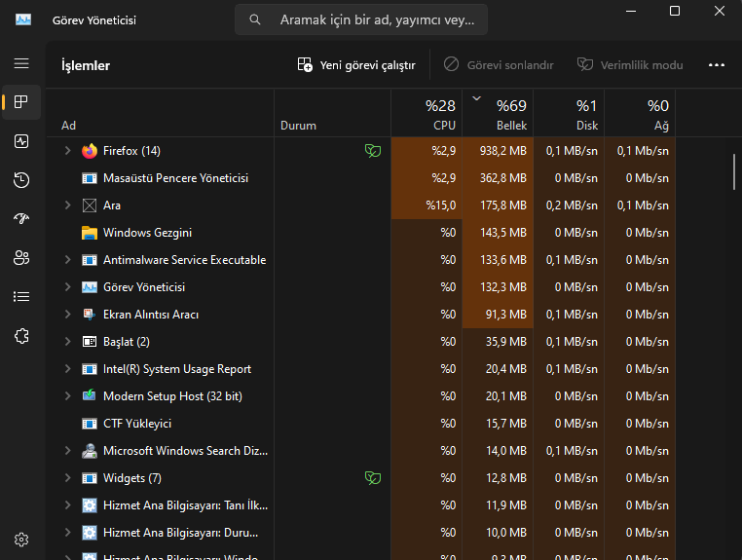Expand the Widgets (7) process group
Viewport: 742px width, 560px height.
pos(67,478)
